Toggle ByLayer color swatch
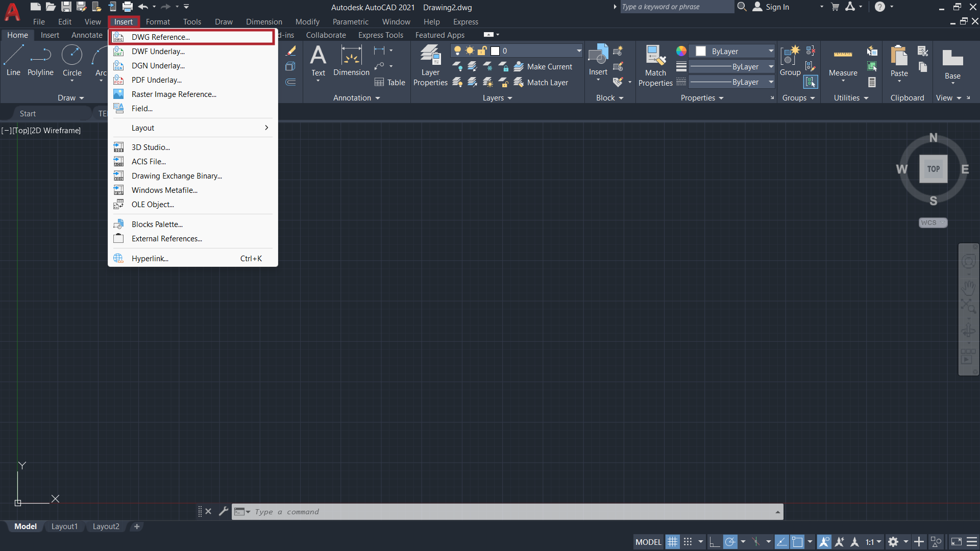Screen dimensions: 980x551 coord(701,51)
